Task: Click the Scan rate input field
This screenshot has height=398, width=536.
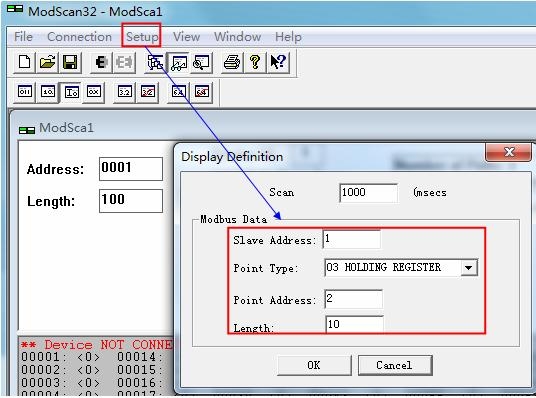Action: [x=368, y=193]
